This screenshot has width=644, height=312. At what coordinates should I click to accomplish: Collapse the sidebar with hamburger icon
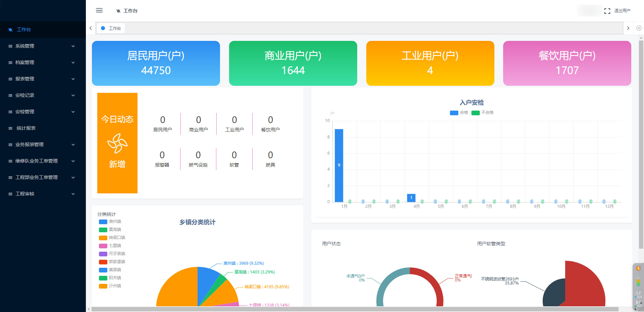pos(99,10)
